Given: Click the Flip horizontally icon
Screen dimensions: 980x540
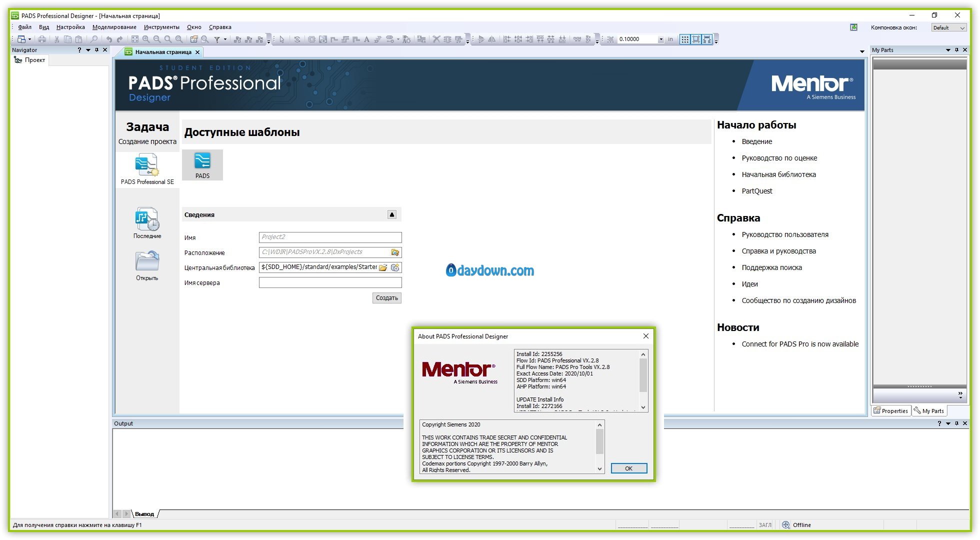Looking at the screenshot, I should 481,39.
